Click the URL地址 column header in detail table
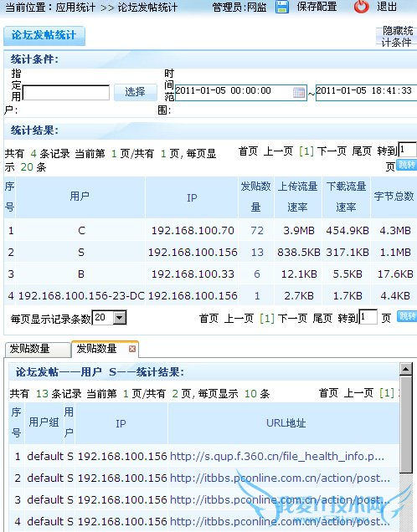Screen dimensions: 417x532 pyautogui.click(x=286, y=423)
